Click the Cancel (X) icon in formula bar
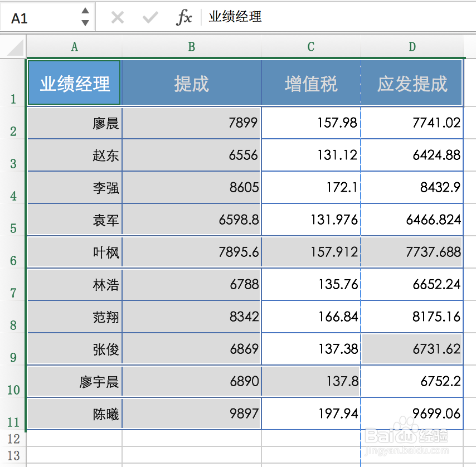This screenshot has height=467, width=476. click(x=117, y=17)
